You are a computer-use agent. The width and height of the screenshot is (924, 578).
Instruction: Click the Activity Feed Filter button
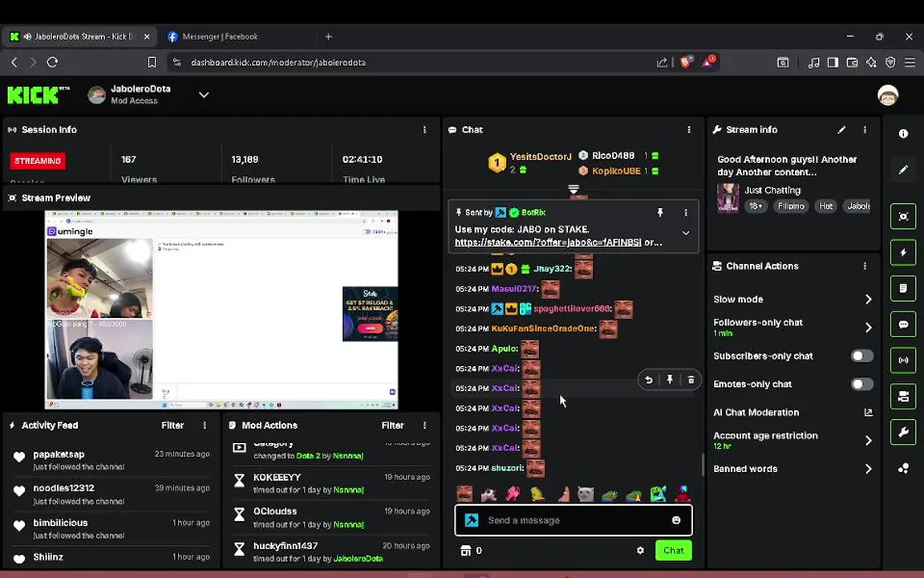172,425
